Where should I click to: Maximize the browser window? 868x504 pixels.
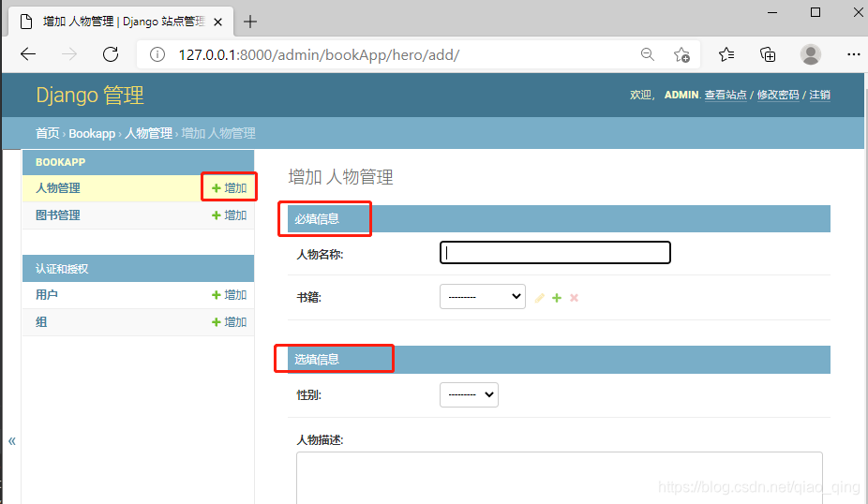point(816,12)
